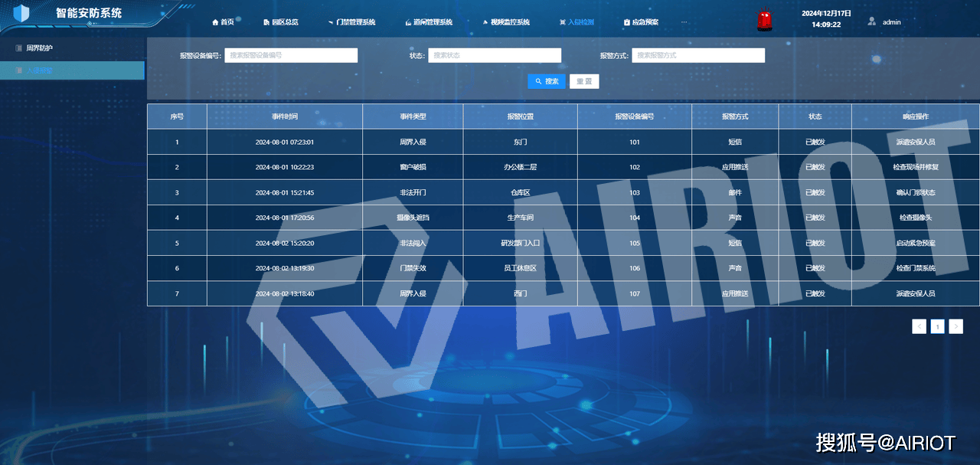The height and width of the screenshot is (465, 980).
Task: Open the 巡间管理系统 menu
Action: point(429,22)
